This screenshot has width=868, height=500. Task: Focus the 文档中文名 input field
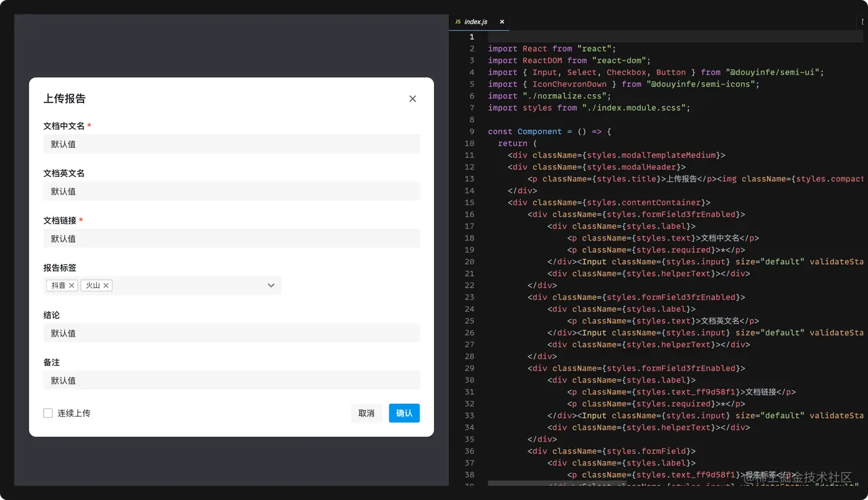point(231,144)
